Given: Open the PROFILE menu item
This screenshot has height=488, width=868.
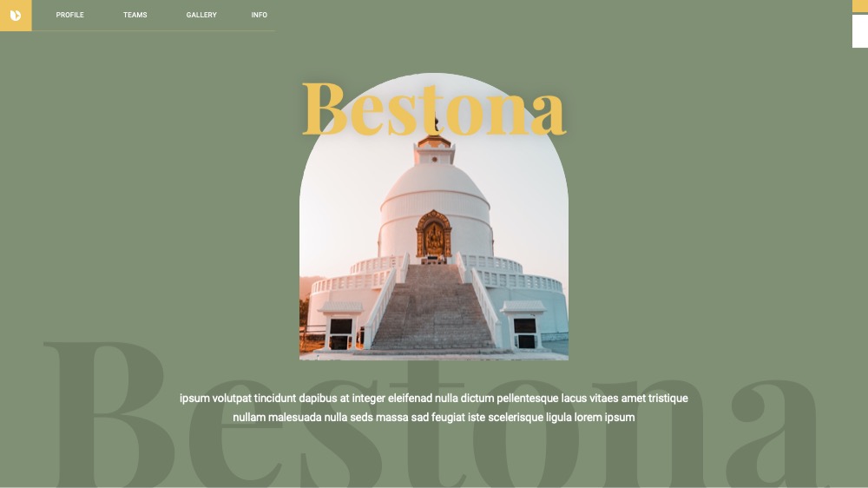Looking at the screenshot, I should [69, 15].
